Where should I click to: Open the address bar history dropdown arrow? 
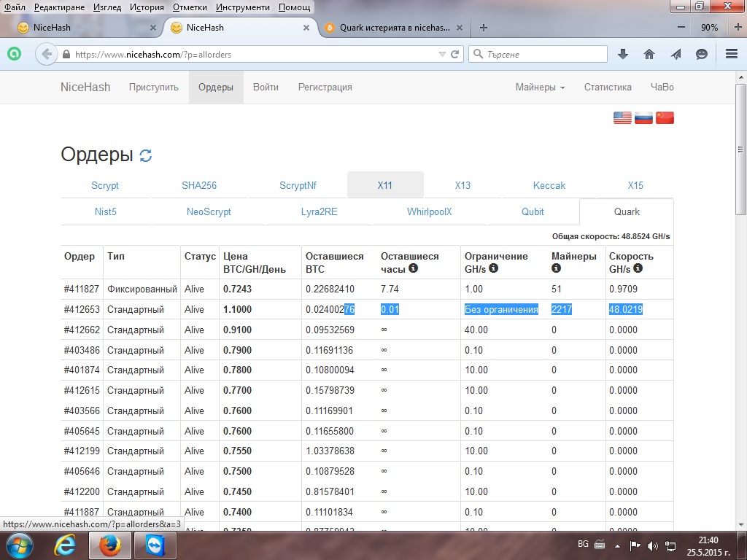pyautogui.click(x=442, y=54)
